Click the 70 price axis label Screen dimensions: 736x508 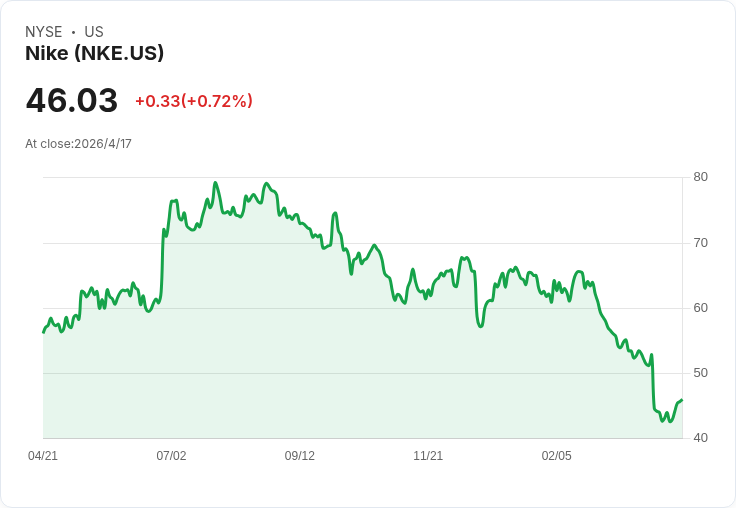tap(701, 243)
